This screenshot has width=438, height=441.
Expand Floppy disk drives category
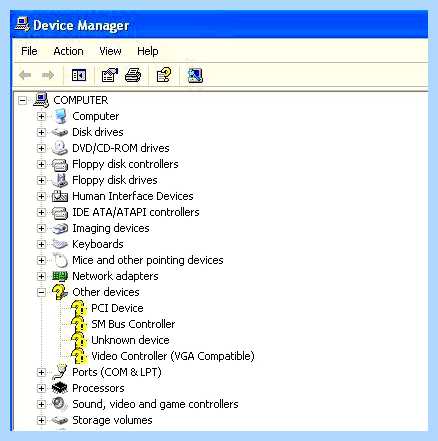tap(41, 180)
